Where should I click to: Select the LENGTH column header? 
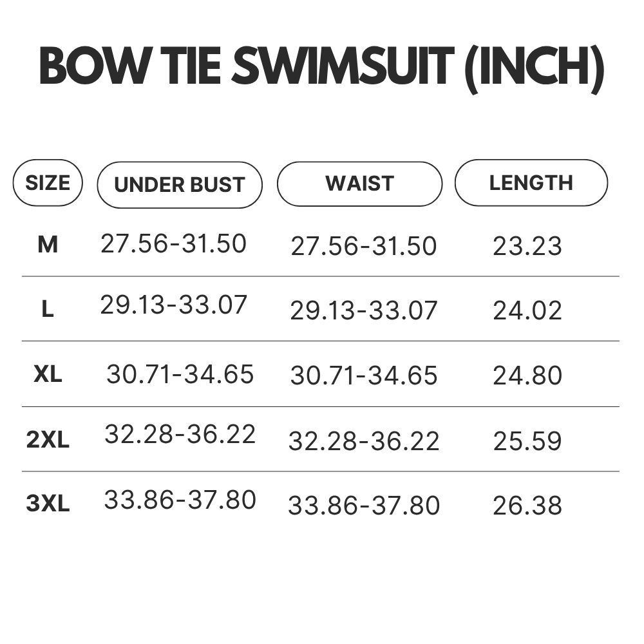531,183
